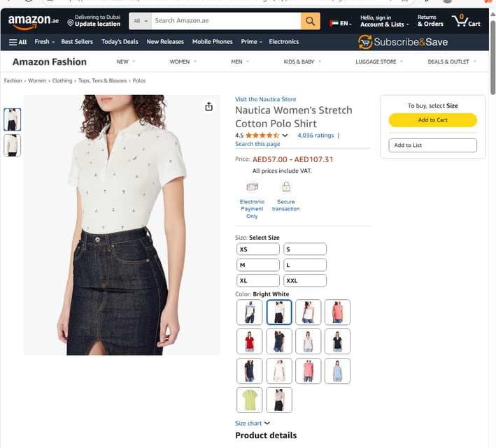
Task: Click the Add to Cart button
Action: (x=433, y=120)
